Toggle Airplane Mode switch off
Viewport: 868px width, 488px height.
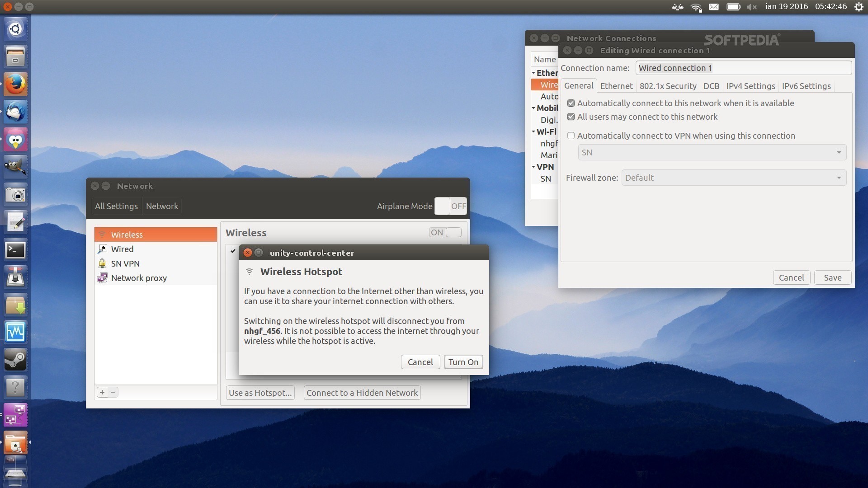pyautogui.click(x=450, y=206)
